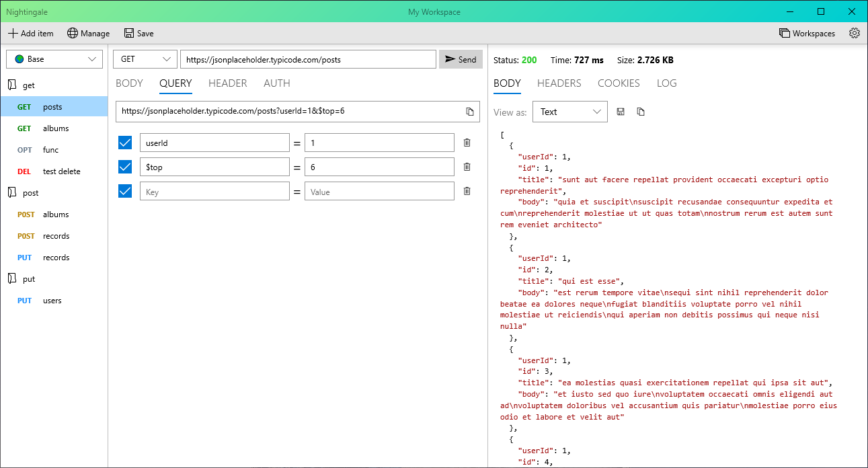
Task: Click the Add item plus icon
Action: pos(13,34)
